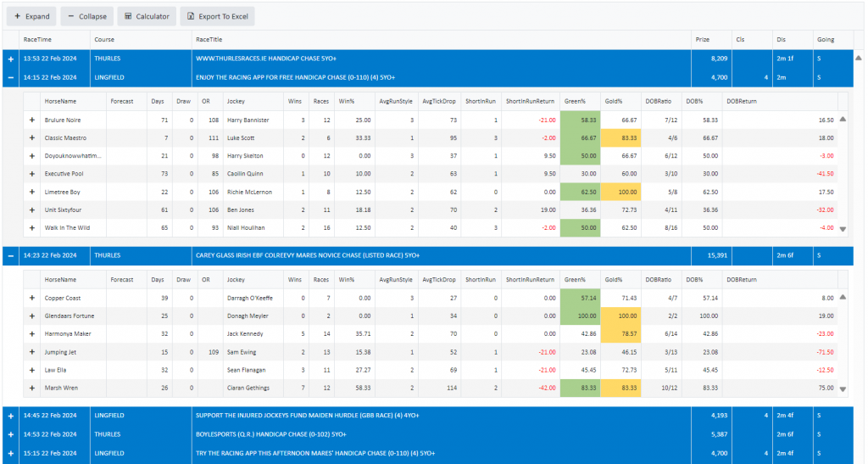Click the Collapse button
The height and width of the screenshot is (464, 868).
click(x=87, y=17)
